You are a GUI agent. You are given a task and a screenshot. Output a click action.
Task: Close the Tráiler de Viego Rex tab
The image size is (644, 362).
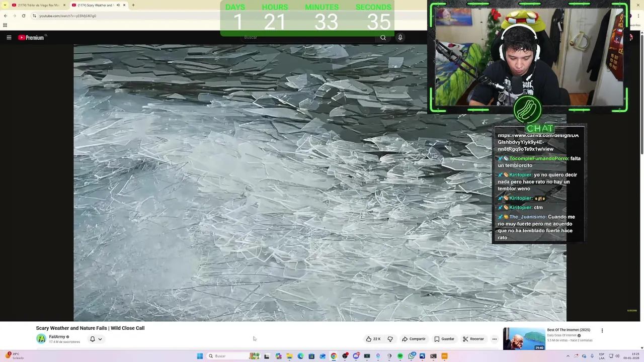click(64, 5)
